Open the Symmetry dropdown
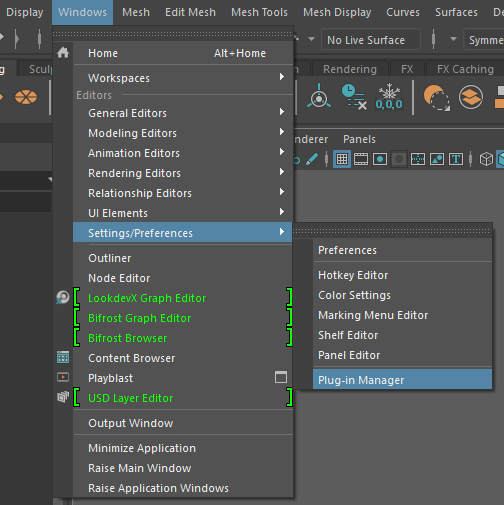The width and height of the screenshot is (504, 505). [x=484, y=40]
